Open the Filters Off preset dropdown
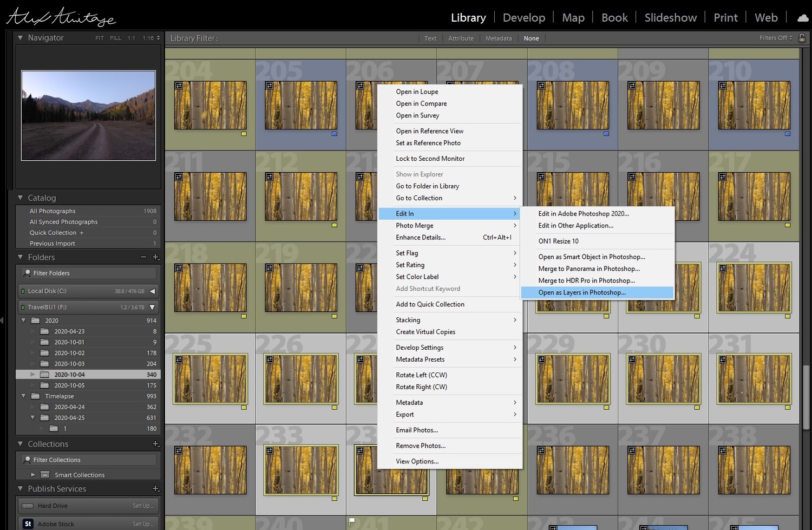812x530 pixels. click(775, 38)
